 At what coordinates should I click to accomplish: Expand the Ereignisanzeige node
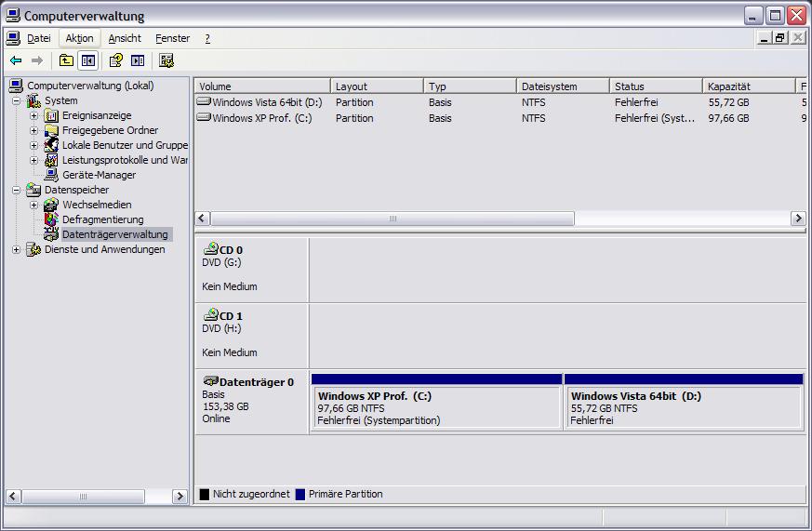click(x=33, y=116)
